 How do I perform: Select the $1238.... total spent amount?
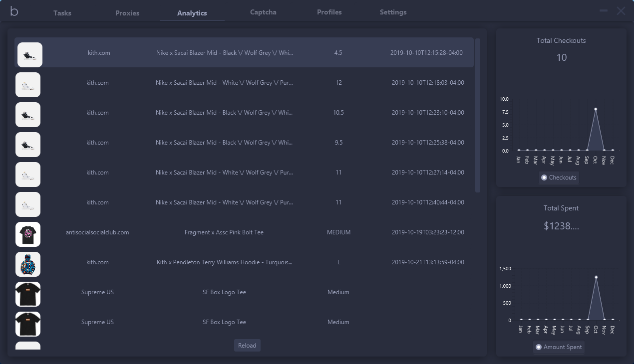click(561, 226)
